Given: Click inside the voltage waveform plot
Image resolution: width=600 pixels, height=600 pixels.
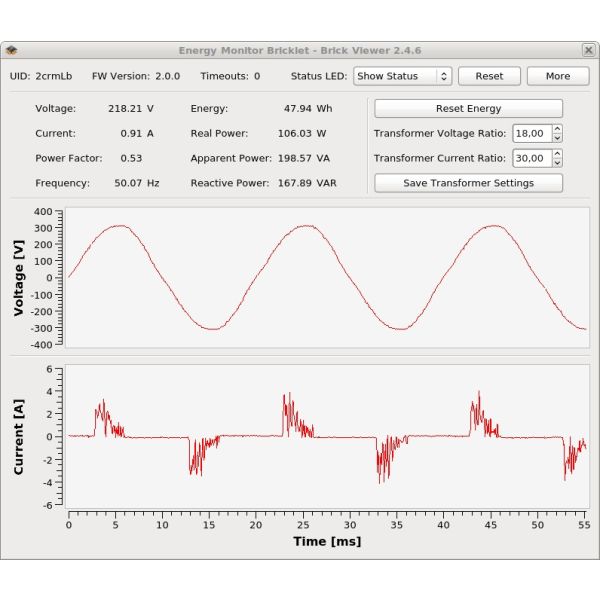Looking at the screenshot, I should (328, 278).
